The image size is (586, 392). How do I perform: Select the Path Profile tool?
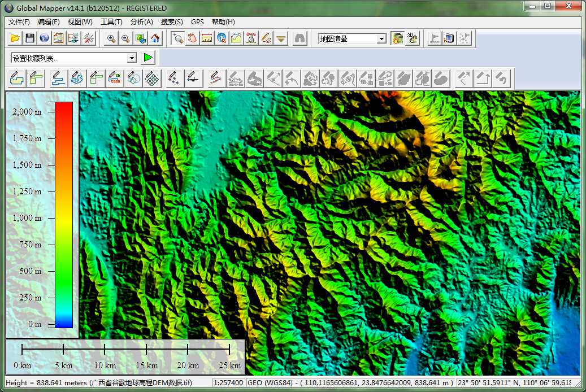point(236,38)
